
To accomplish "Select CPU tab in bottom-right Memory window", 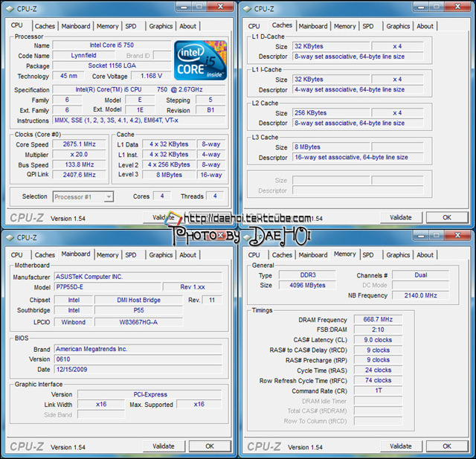I will click(254, 255).
